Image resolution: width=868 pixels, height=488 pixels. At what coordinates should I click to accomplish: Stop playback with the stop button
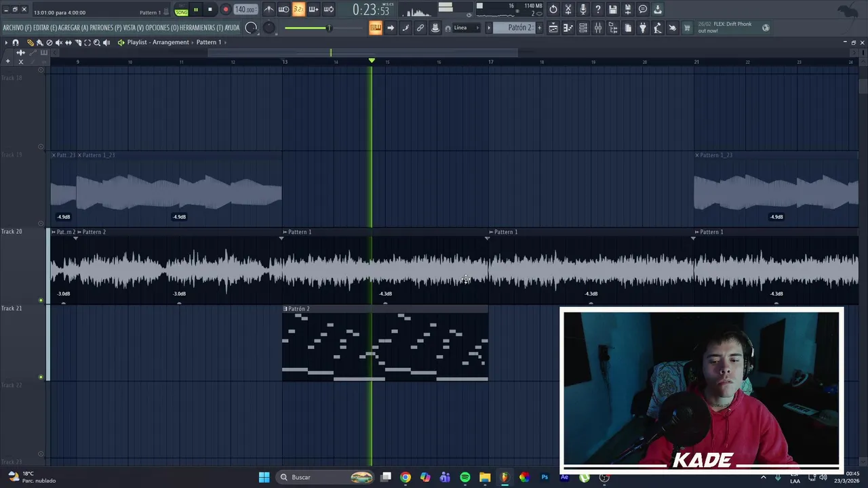click(210, 9)
